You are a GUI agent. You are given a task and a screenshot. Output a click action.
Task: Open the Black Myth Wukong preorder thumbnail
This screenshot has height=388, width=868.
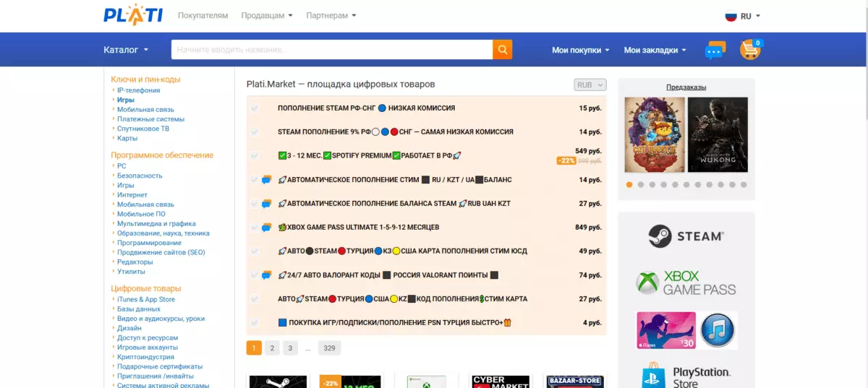718,134
